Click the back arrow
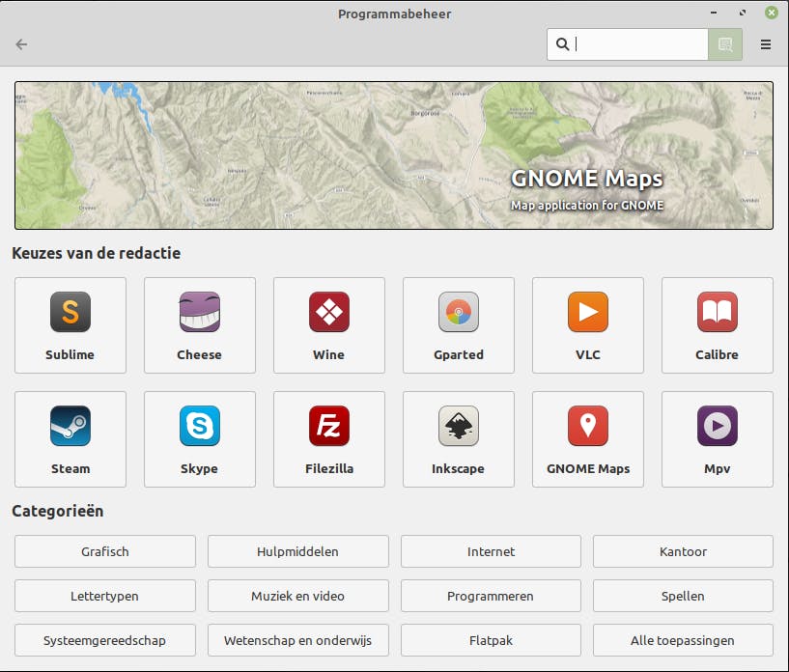Image resolution: width=789 pixels, height=672 pixels. point(21,44)
